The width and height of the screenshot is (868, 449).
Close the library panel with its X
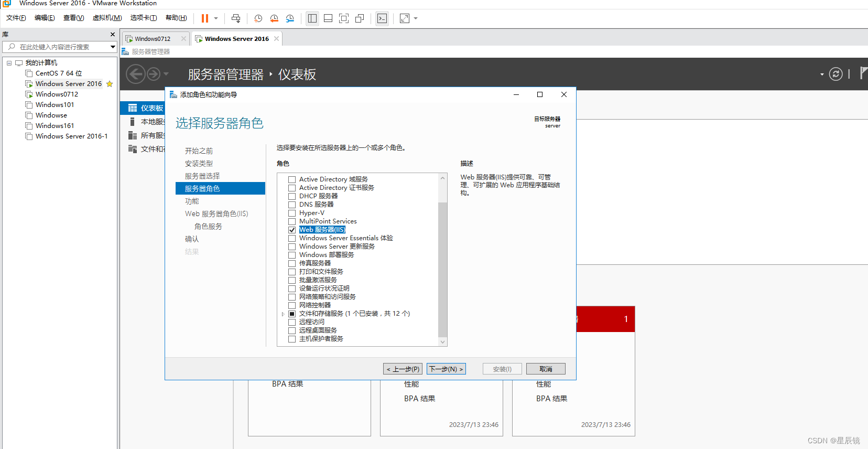click(x=113, y=35)
